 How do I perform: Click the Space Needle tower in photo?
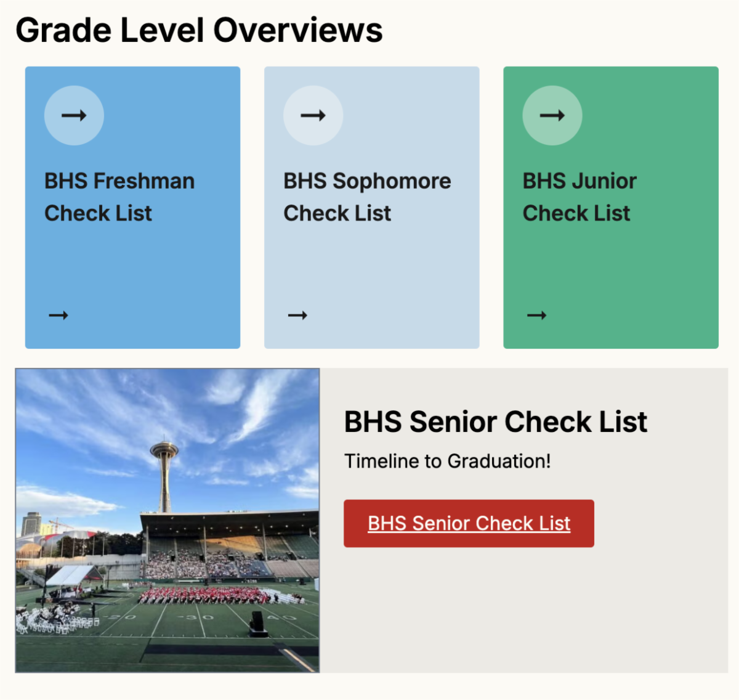point(164,474)
